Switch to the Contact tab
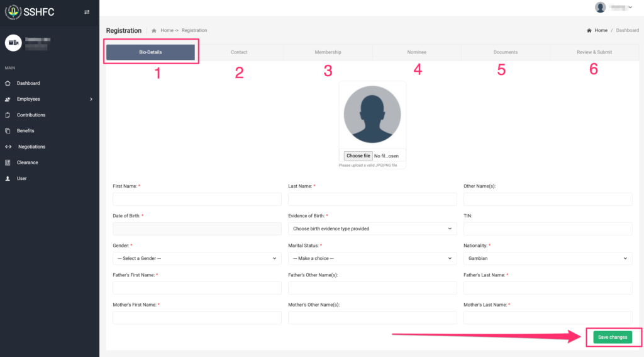Image resolution: width=644 pixels, height=357 pixels. pyautogui.click(x=239, y=52)
